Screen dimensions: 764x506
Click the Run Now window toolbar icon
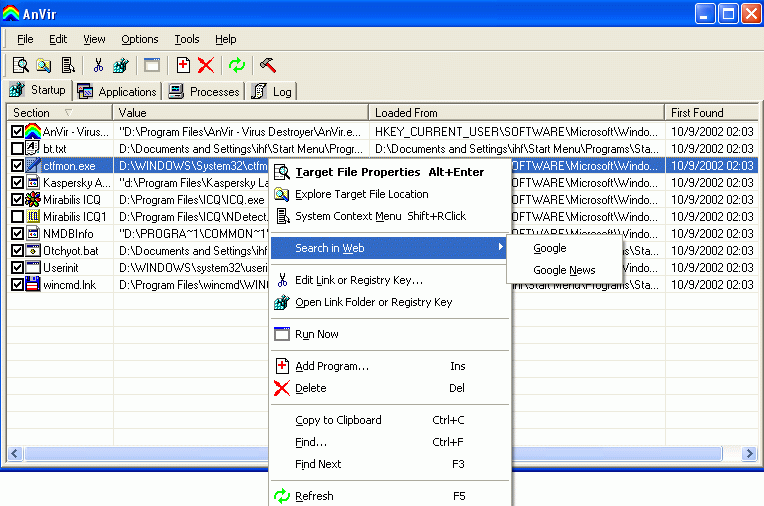pos(152,65)
